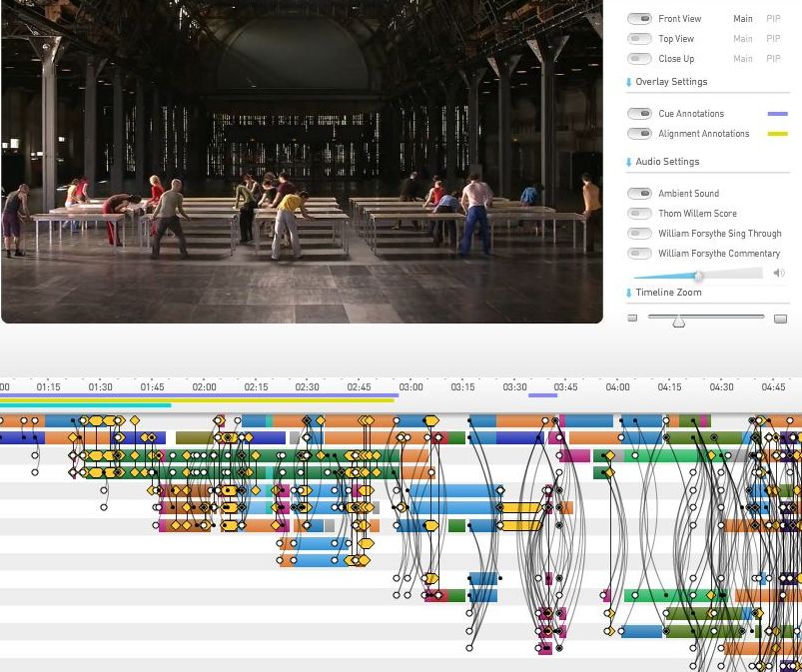Set Close Up as PIP
802x672 pixels.
coord(773,59)
